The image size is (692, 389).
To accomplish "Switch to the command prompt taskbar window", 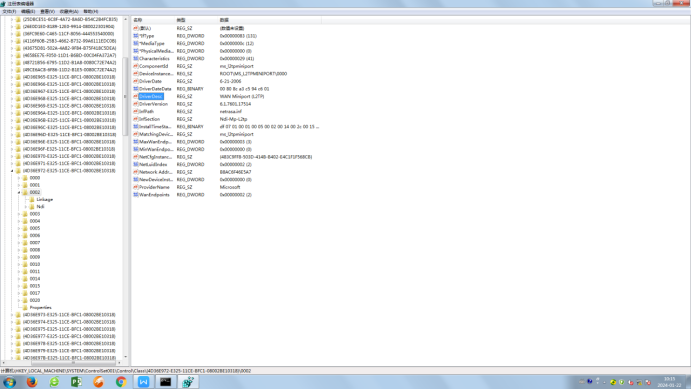I will point(165,382).
